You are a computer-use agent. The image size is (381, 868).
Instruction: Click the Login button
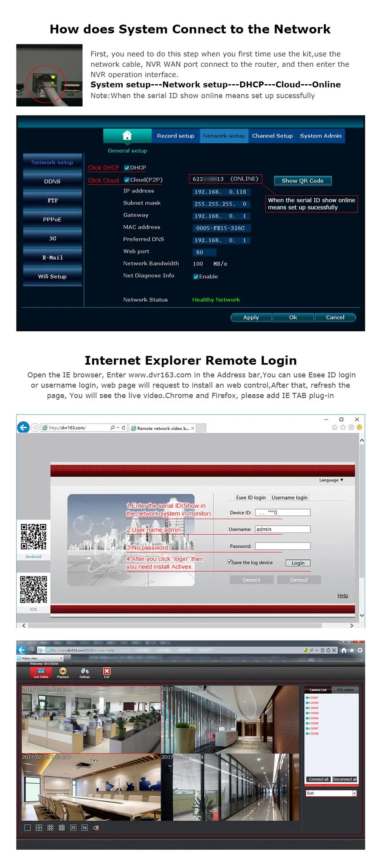tap(298, 563)
